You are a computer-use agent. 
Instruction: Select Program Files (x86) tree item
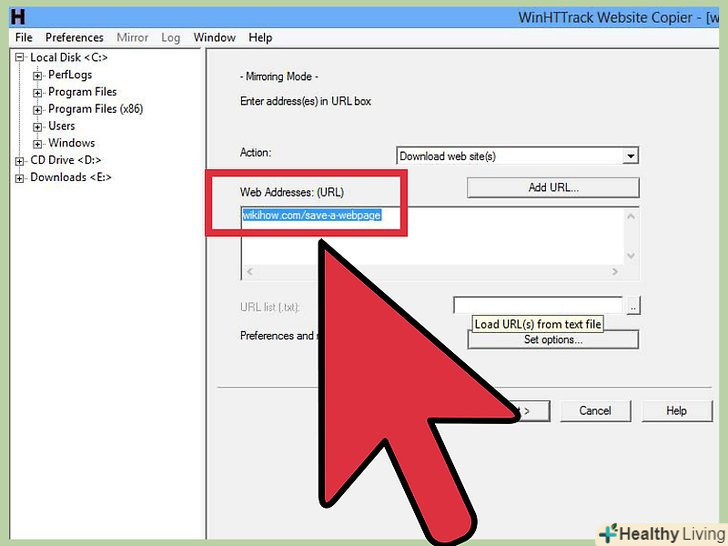click(96, 109)
